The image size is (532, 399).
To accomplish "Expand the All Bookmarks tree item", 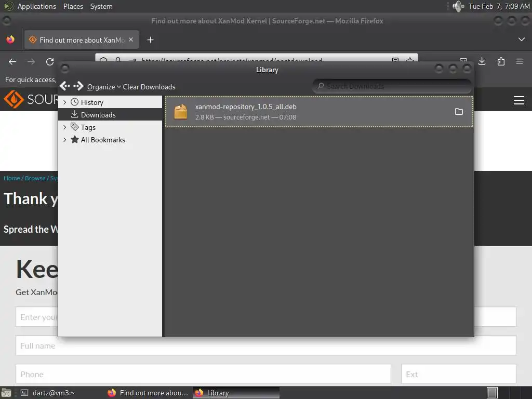I will point(65,140).
